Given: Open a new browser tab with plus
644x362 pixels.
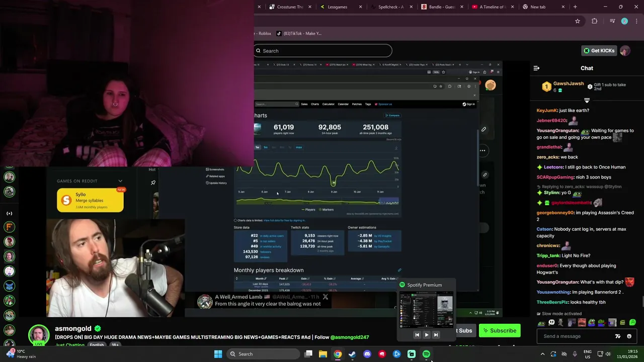Looking at the screenshot, I should point(575,7).
